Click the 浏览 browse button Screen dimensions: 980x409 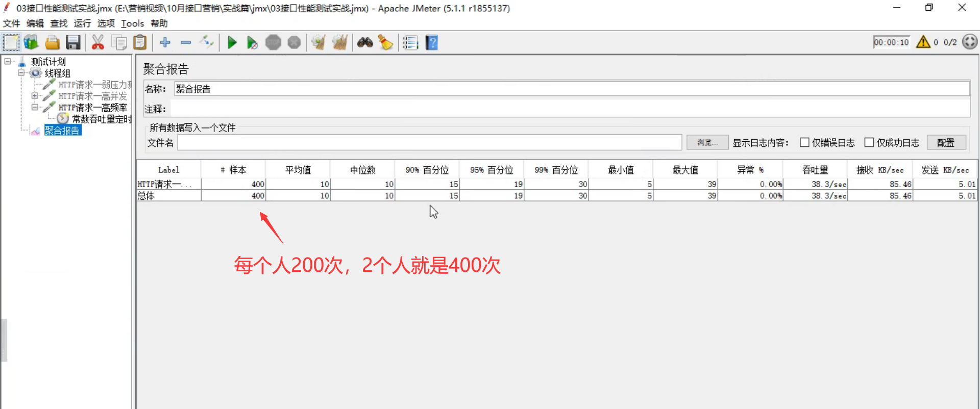707,142
